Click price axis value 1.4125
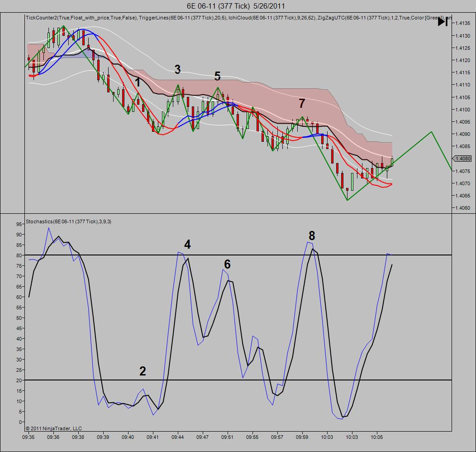This screenshot has height=452, width=476. point(463,48)
